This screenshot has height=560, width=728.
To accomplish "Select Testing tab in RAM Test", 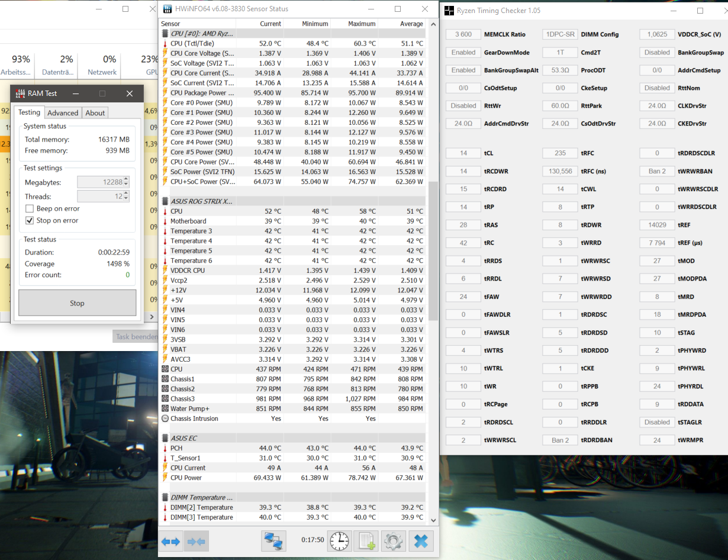I will point(29,112).
